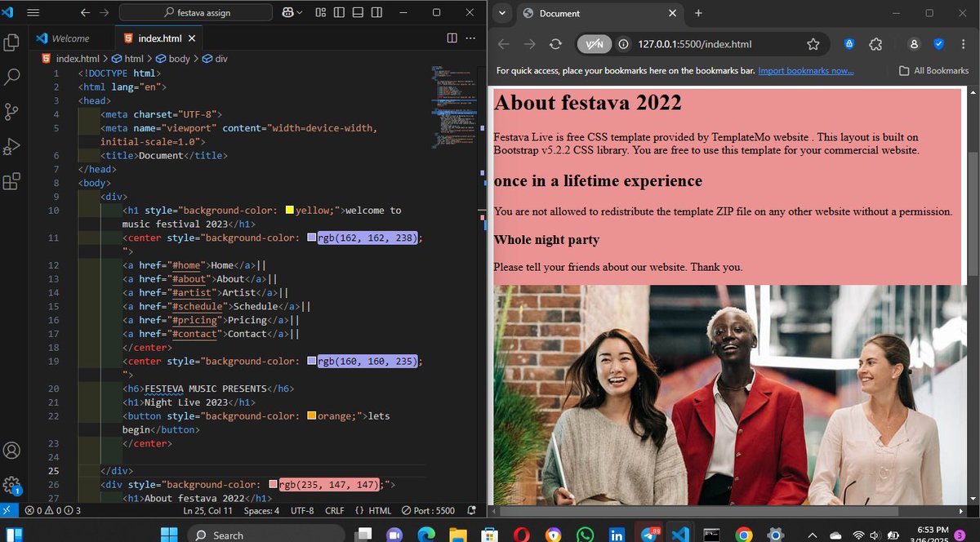Click the remote window status bar icon

click(x=8, y=510)
